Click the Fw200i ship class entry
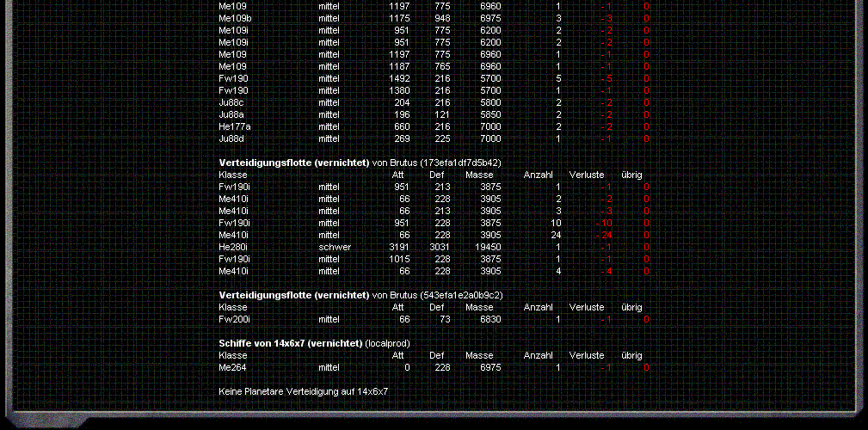Screen dimensions: 868x430 (233, 319)
